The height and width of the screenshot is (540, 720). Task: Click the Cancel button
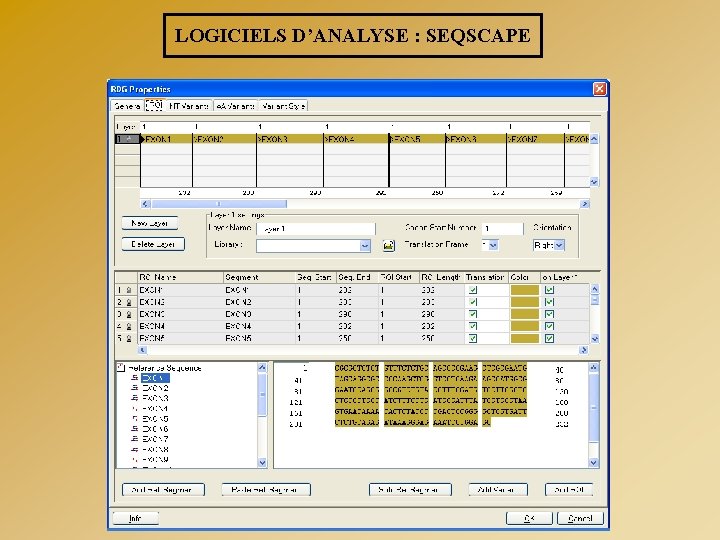tap(580, 518)
